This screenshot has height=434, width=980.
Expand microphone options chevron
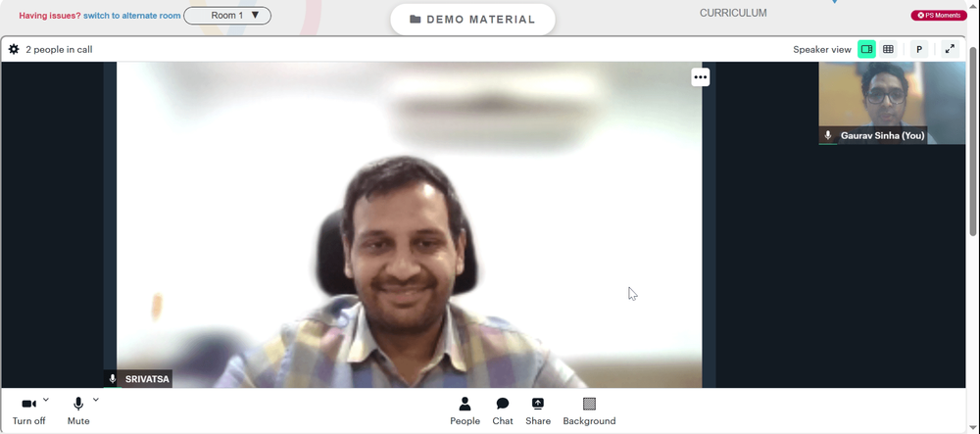point(96,400)
